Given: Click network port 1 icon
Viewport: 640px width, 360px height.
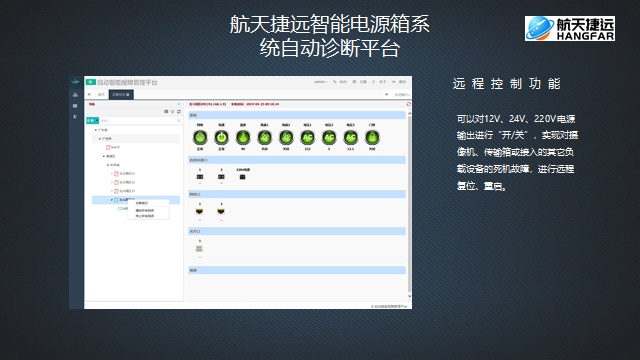Looking at the screenshot, I should click(200, 211).
